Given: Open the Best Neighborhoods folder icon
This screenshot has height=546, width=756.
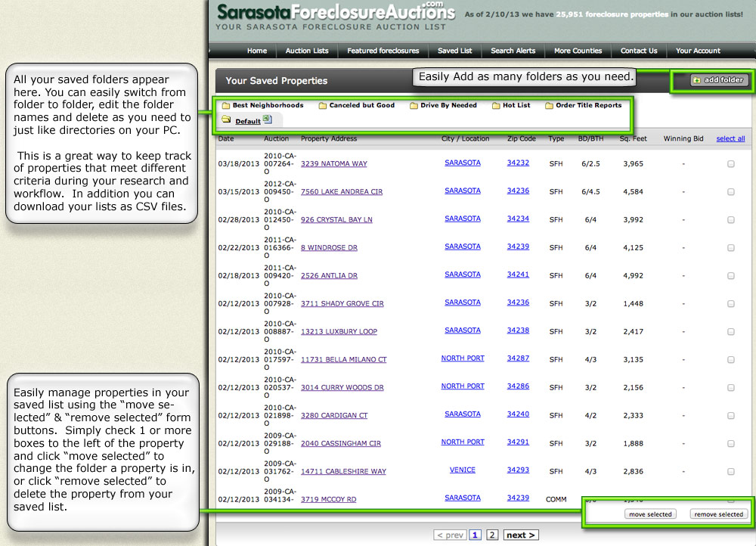Looking at the screenshot, I should [225, 106].
